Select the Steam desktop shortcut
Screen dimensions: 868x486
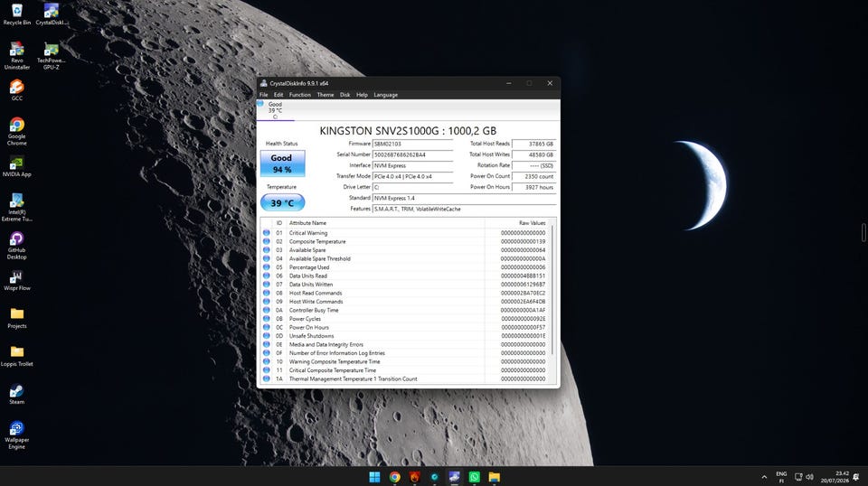[x=16, y=395]
